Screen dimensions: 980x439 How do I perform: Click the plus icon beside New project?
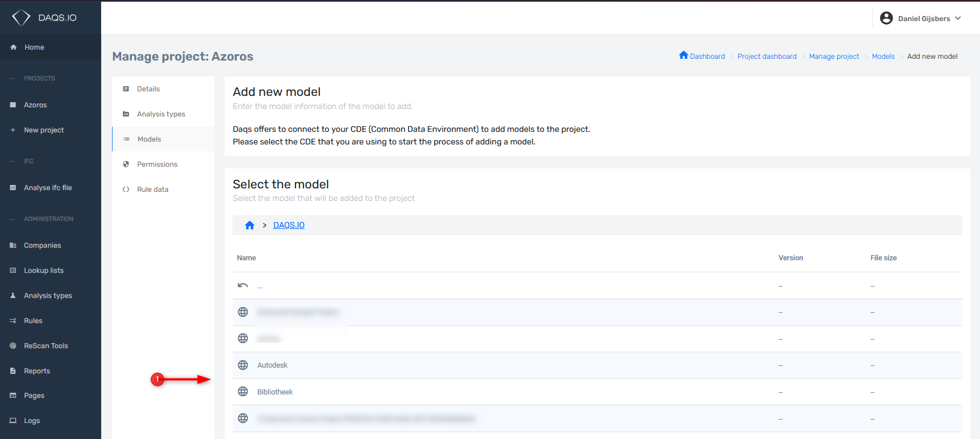[x=13, y=130]
